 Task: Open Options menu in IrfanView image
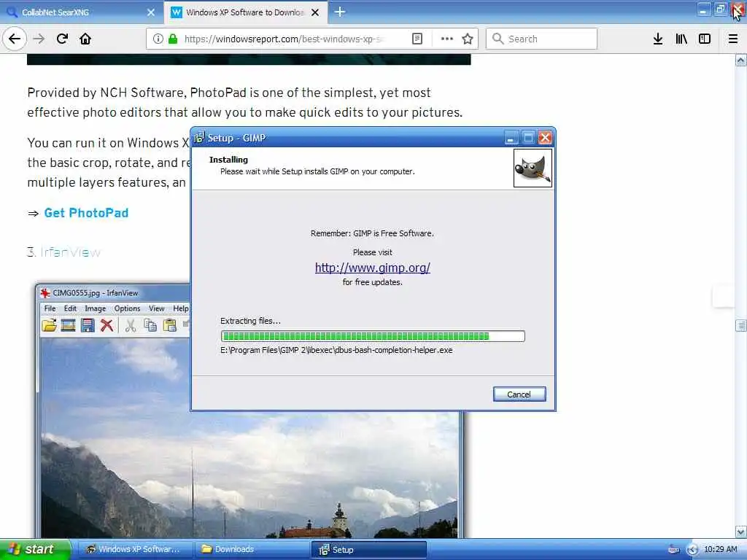(127, 308)
